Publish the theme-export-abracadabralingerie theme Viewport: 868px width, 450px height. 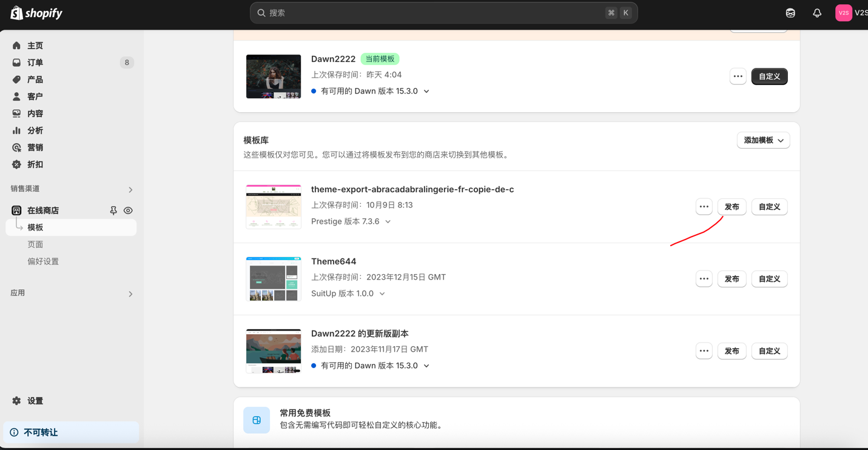(x=732, y=207)
